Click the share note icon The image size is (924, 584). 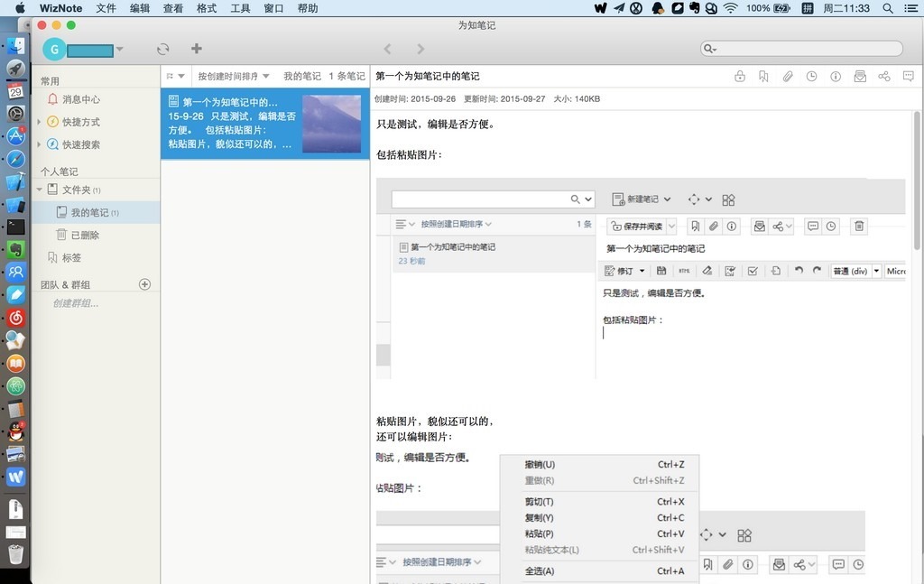pyautogui.click(x=884, y=76)
